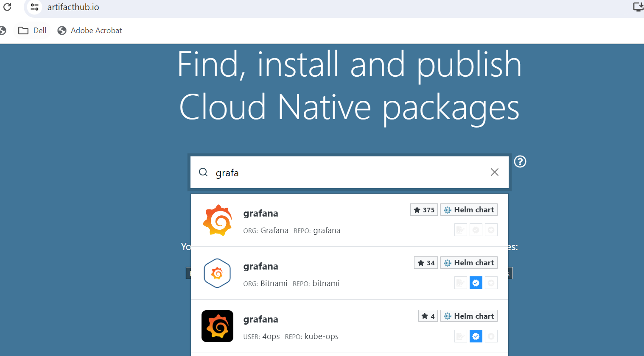Viewport: 644px width, 356px height.
Task: Open the 4ops grafana black logo
Action: tap(217, 326)
